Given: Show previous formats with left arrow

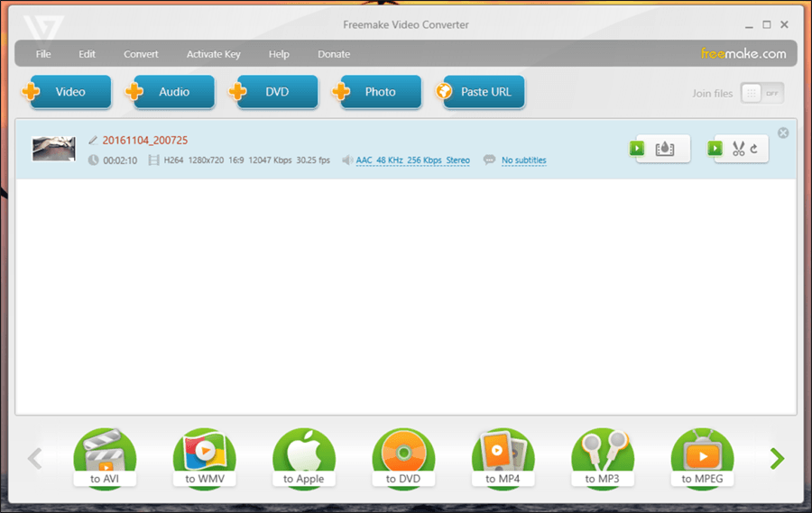Looking at the screenshot, I should [35, 458].
